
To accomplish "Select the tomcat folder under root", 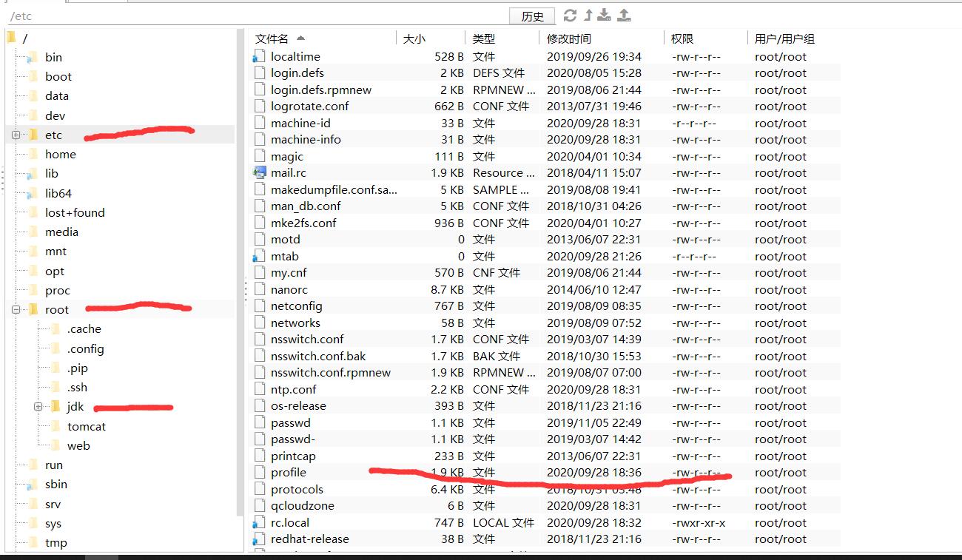I will coord(87,426).
